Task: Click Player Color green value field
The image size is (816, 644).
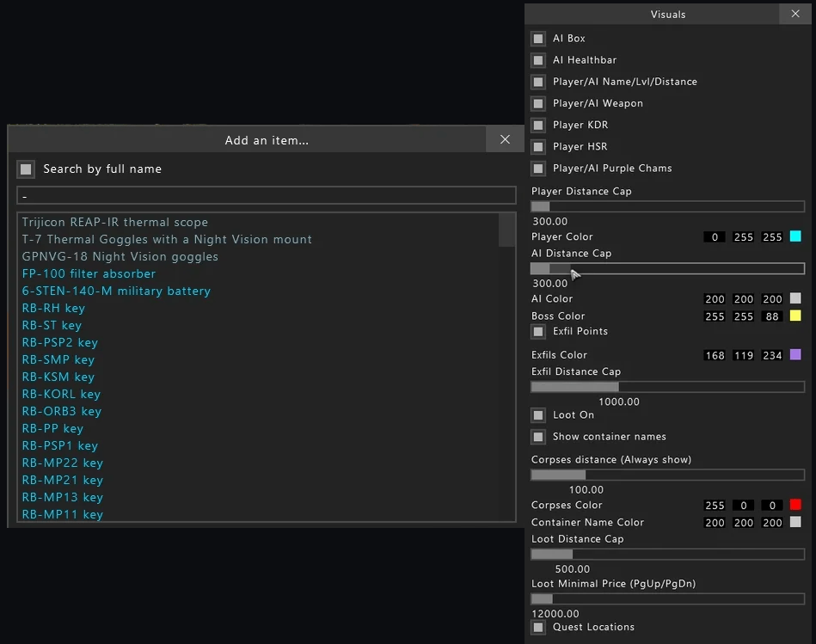Action: coord(743,237)
